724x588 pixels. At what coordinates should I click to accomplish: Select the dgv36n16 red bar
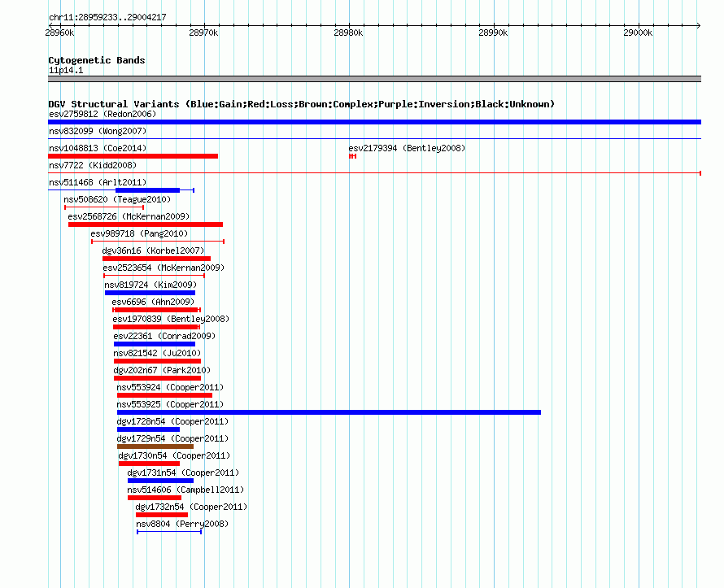click(x=156, y=259)
